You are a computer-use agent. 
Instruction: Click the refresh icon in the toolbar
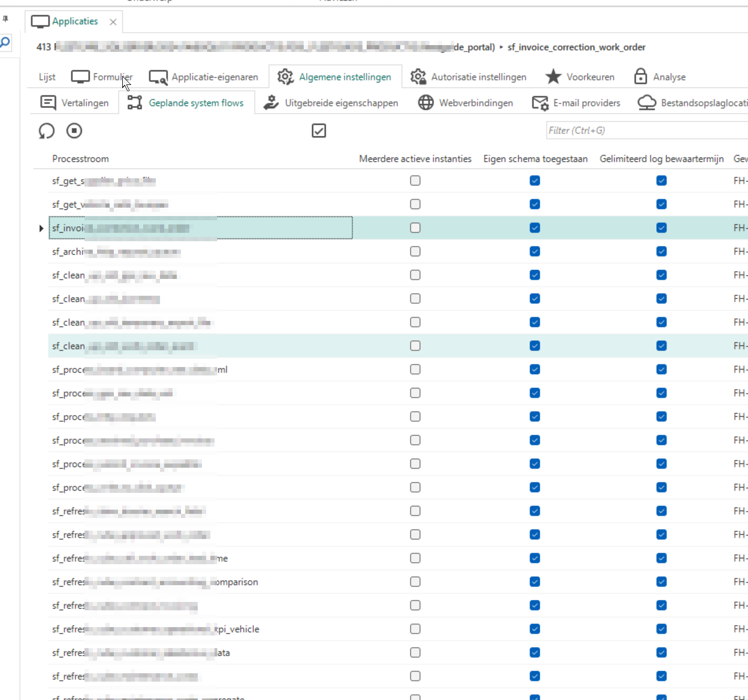pyautogui.click(x=47, y=131)
